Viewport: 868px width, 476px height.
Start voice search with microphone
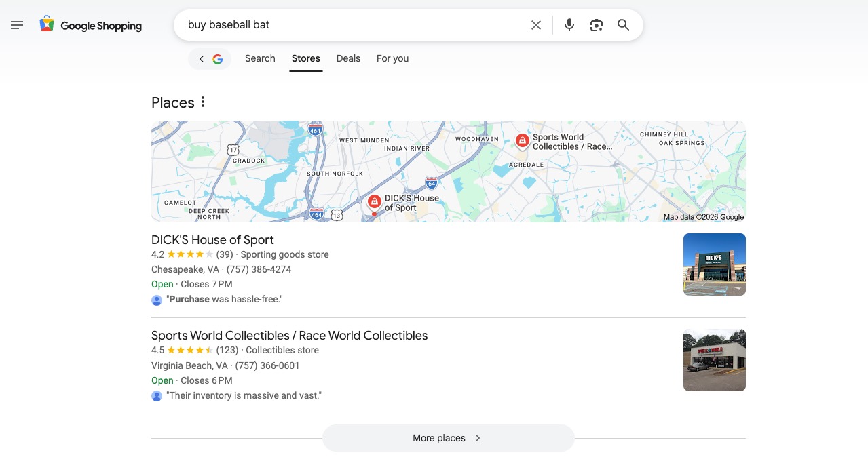click(x=569, y=25)
